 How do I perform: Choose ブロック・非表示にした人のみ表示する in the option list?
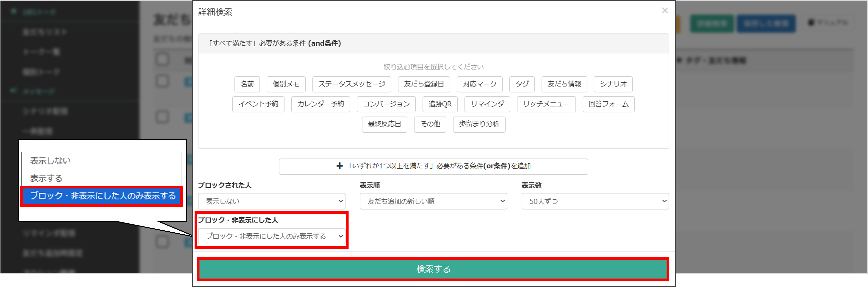pyautogui.click(x=102, y=196)
